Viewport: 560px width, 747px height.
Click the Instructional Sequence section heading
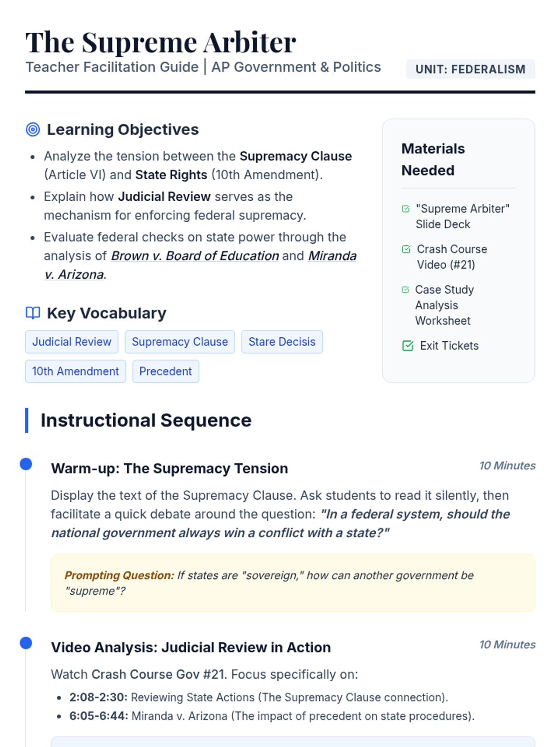(x=146, y=420)
